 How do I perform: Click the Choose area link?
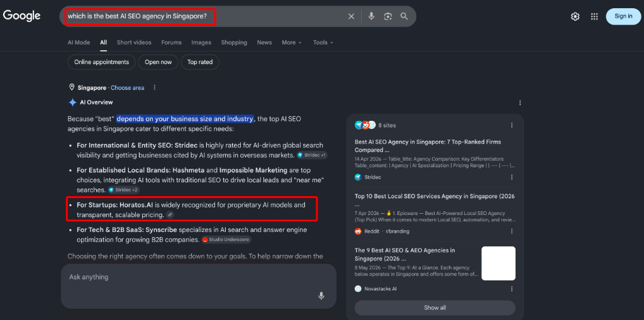[x=127, y=87]
